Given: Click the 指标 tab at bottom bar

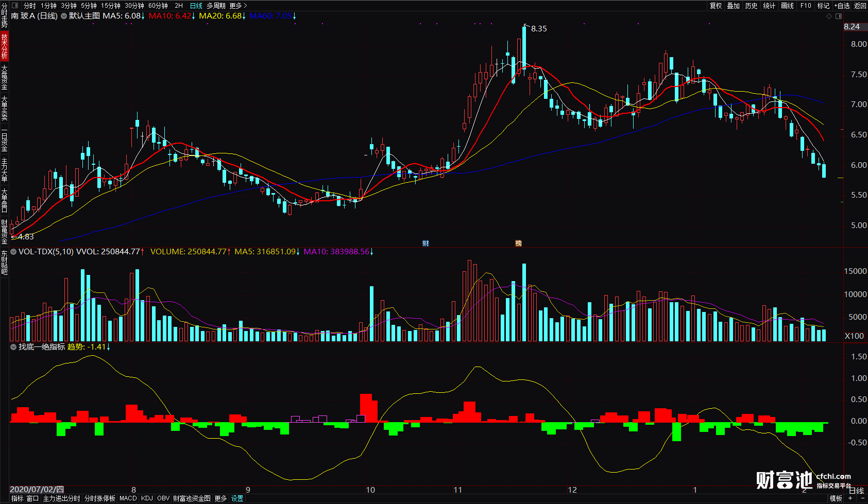Looking at the screenshot, I should (x=18, y=498).
